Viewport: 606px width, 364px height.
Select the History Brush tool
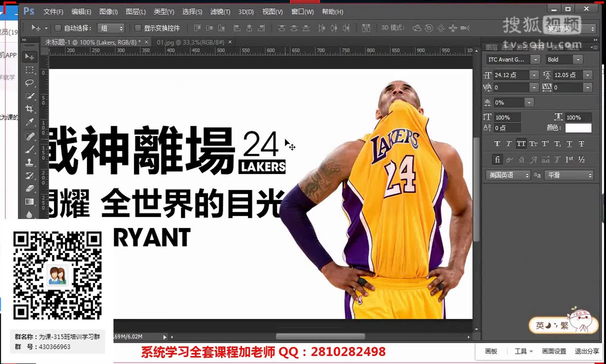30,176
